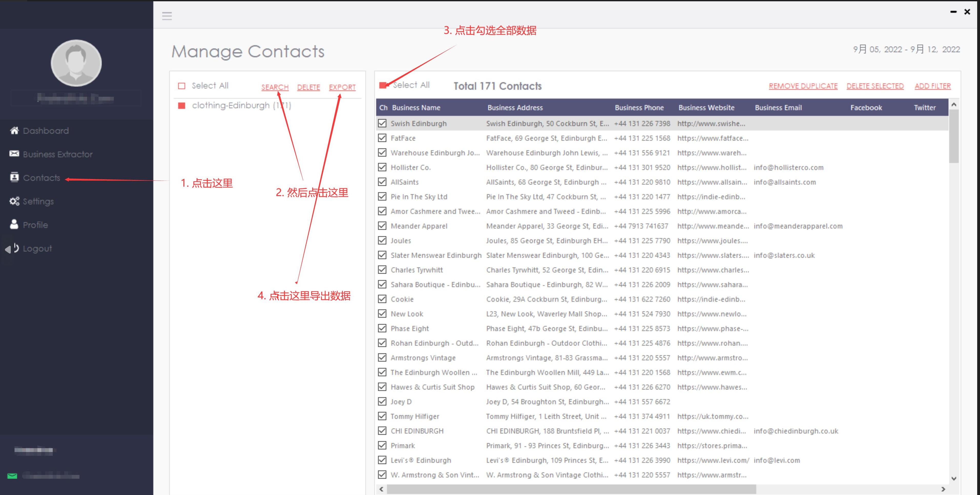Click ADD FILTER link

932,86
